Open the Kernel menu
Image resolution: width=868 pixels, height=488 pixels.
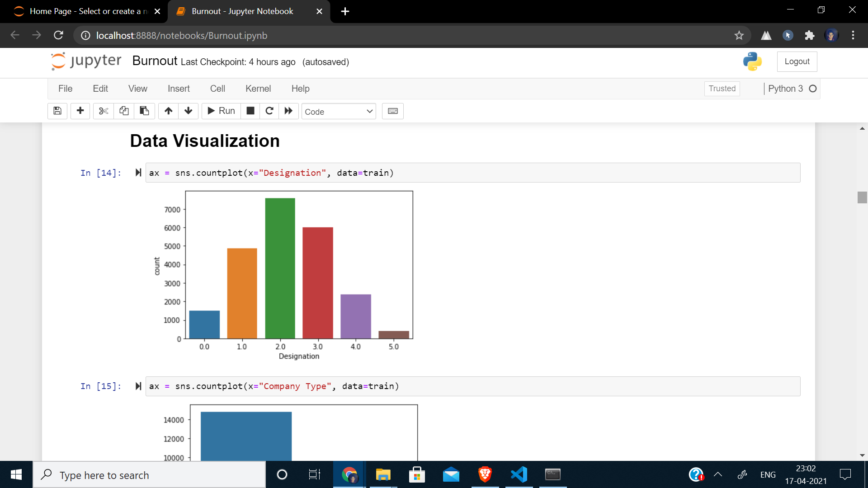(x=258, y=89)
